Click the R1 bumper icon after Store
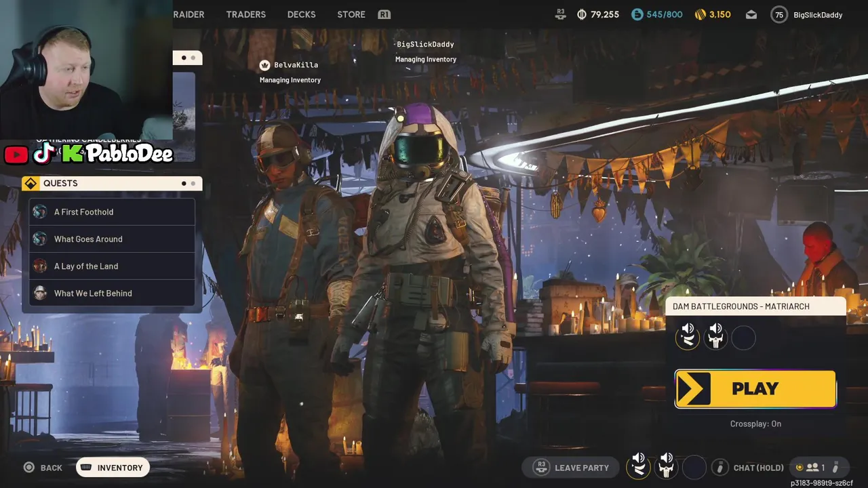868x488 pixels. pyautogui.click(x=384, y=14)
